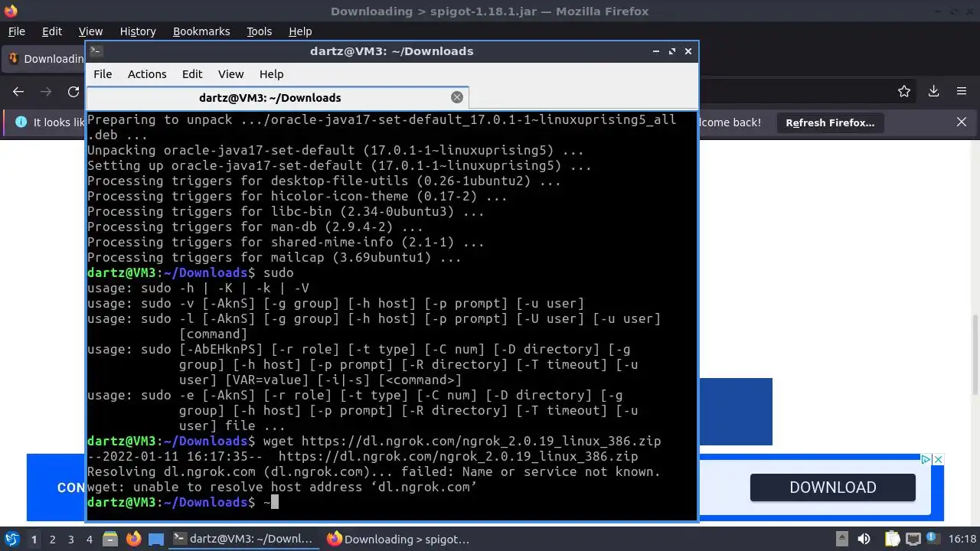Viewport: 980px width, 551px height.
Task: Open Firefox Tools menu
Action: pyautogui.click(x=259, y=31)
